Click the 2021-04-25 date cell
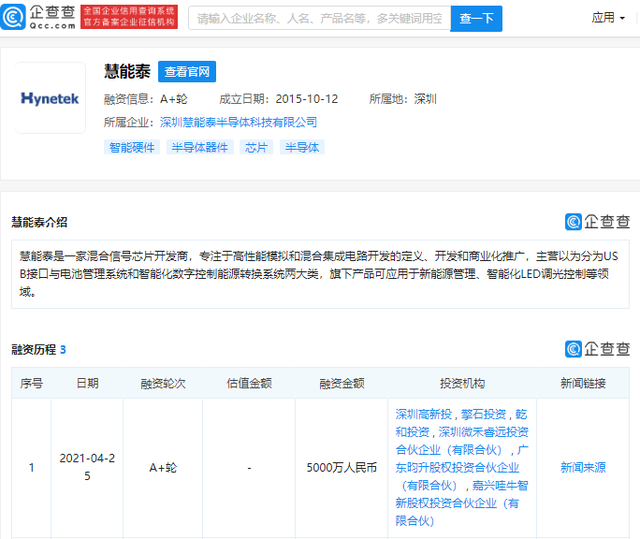640x539 pixels. tap(87, 467)
